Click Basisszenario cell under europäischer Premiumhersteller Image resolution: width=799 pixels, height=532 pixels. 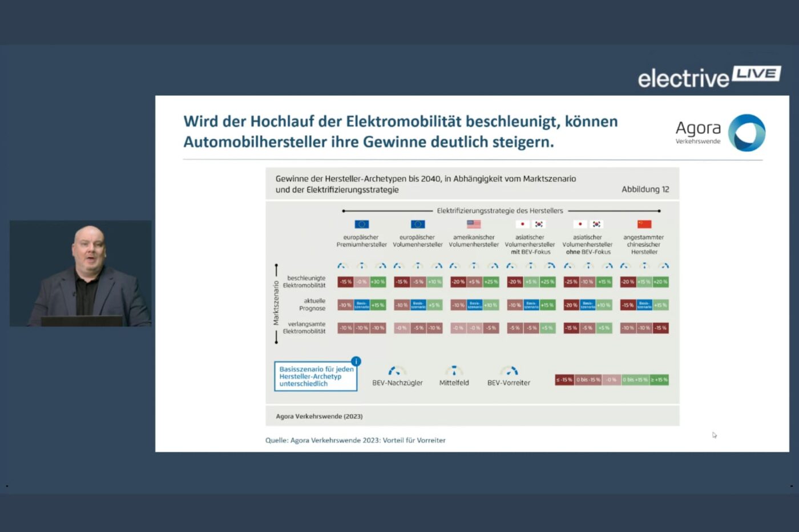tap(362, 305)
